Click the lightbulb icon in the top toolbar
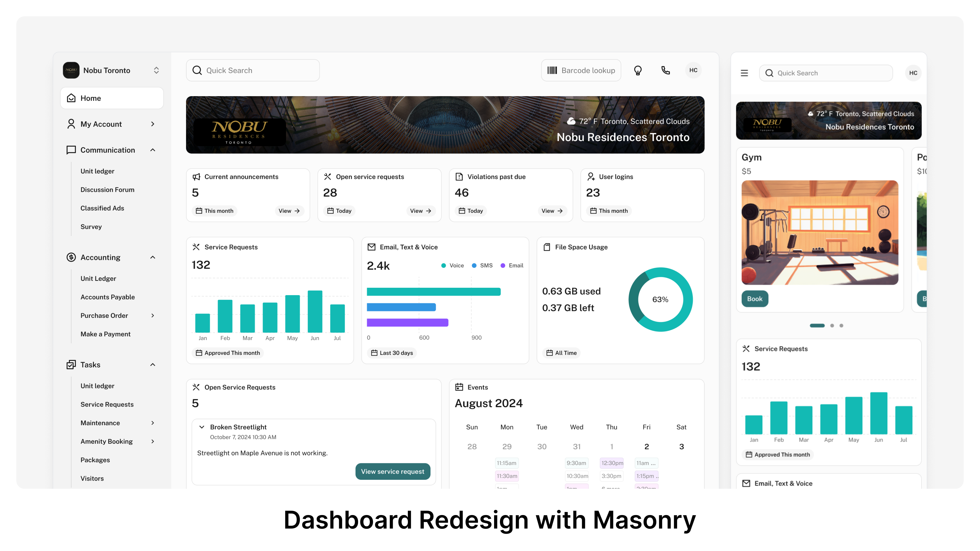The width and height of the screenshot is (980, 551). point(638,70)
